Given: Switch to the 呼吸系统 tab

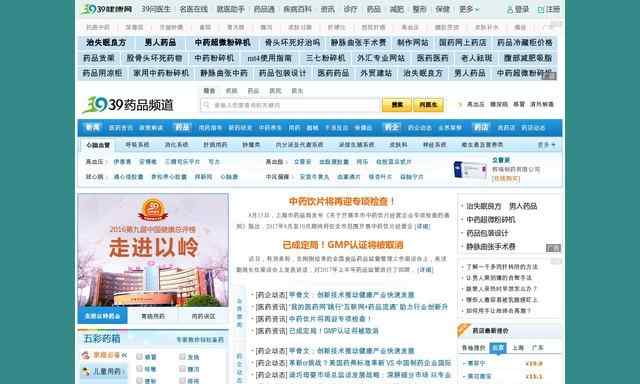Looking at the screenshot, I should pos(137,145).
